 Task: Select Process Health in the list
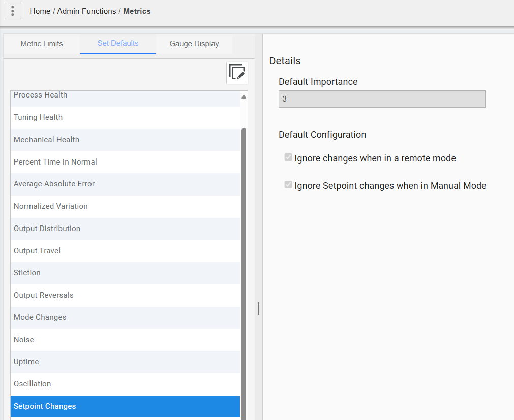click(x=125, y=99)
